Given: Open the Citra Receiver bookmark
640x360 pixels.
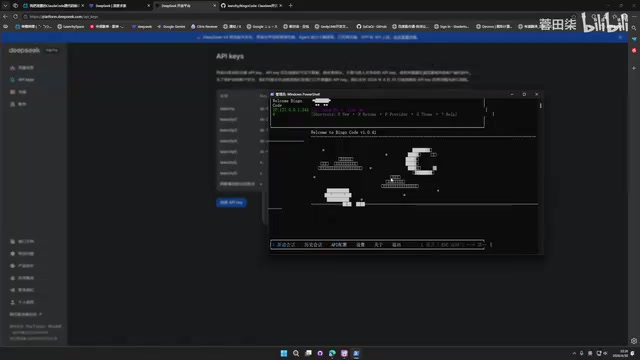Looking at the screenshot, I should tap(204, 27).
